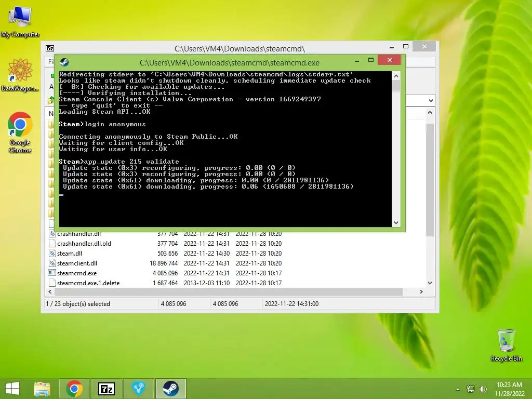Click the 7-Zip horizontal scrollbar thumb

coord(229,292)
